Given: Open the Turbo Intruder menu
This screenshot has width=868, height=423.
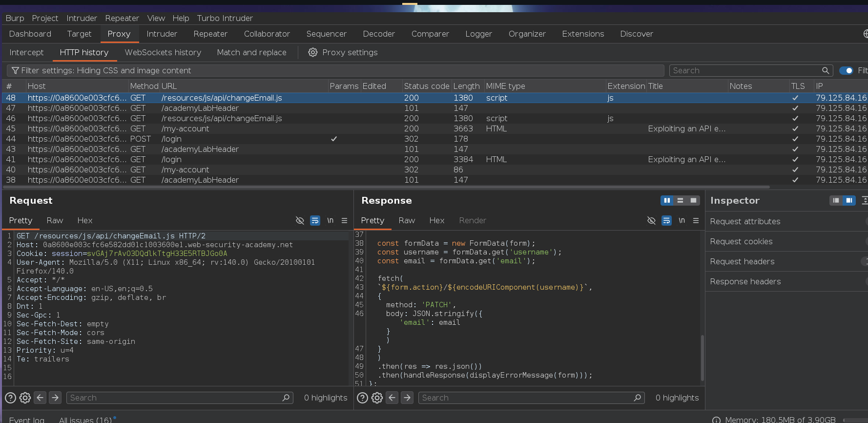Looking at the screenshot, I should pyautogui.click(x=225, y=18).
